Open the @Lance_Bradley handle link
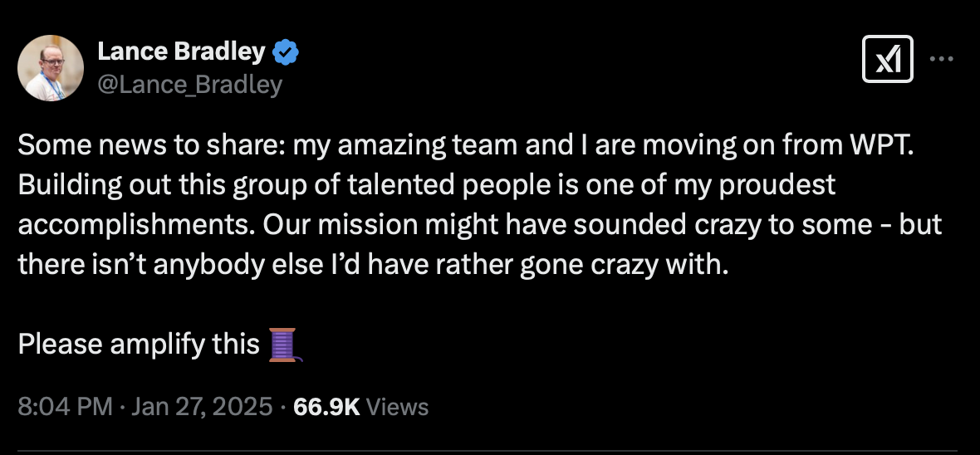Image resolution: width=980 pixels, height=455 pixels. pos(189,84)
